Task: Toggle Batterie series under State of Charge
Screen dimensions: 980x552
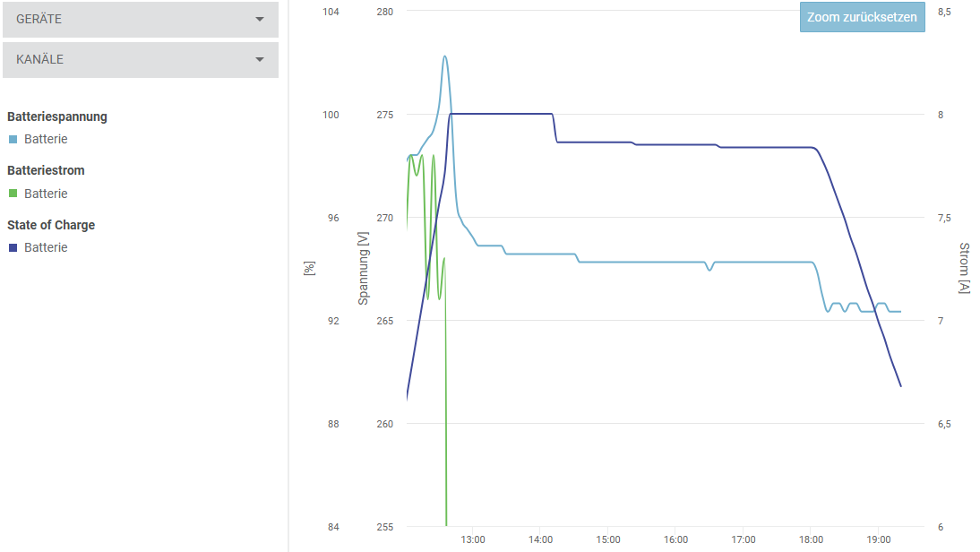Action: pos(46,248)
